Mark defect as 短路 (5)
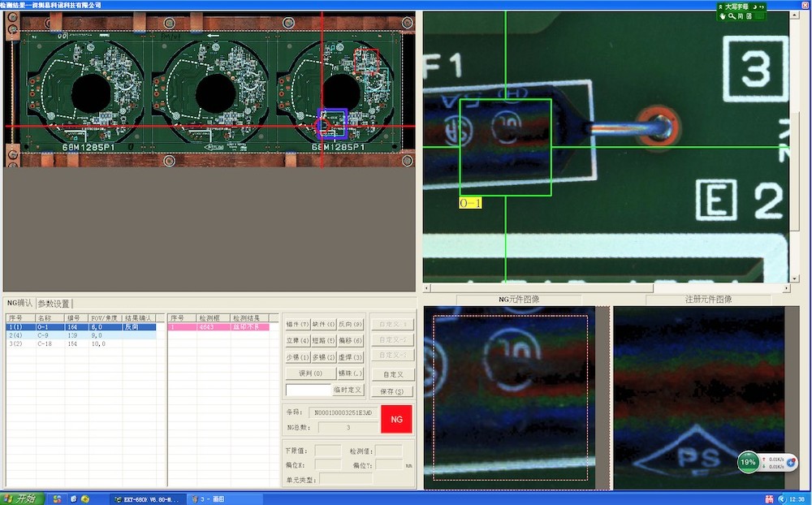 [x=325, y=341]
